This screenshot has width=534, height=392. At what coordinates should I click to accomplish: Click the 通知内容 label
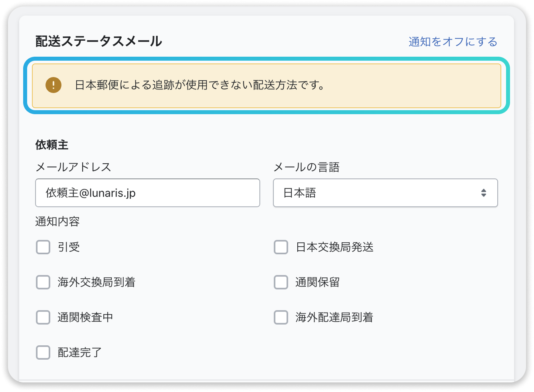pyautogui.click(x=57, y=222)
